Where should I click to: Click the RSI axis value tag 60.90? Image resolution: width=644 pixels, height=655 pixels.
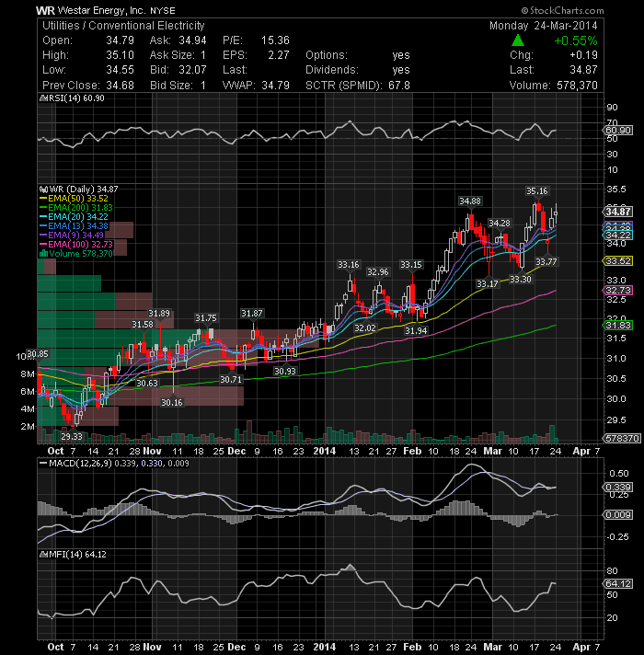tap(618, 131)
